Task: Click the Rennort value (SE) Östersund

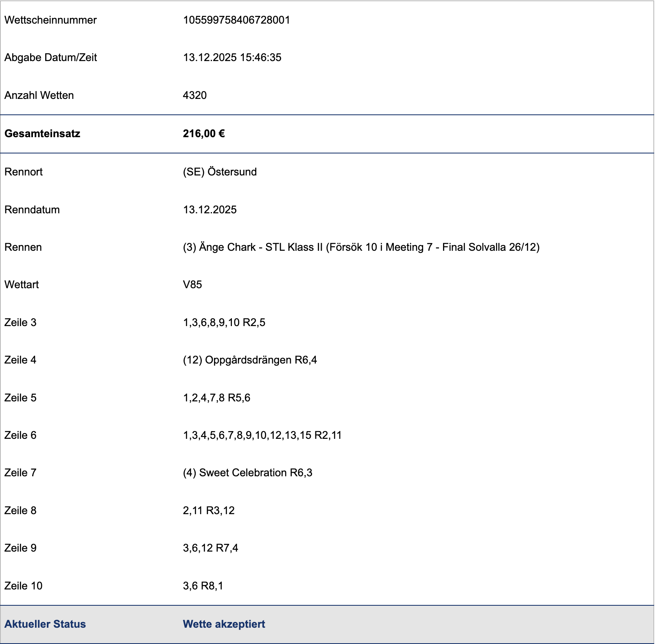Action: coord(220,172)
